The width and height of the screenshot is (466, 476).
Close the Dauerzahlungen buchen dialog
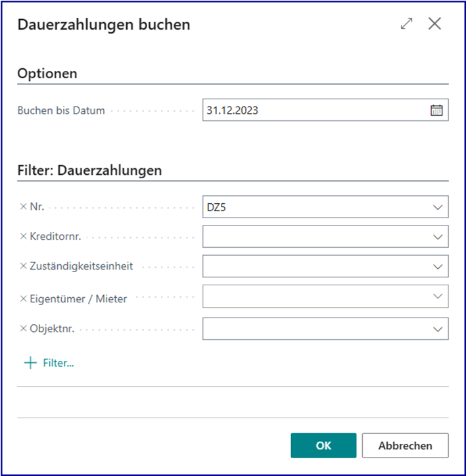[434, 24]
